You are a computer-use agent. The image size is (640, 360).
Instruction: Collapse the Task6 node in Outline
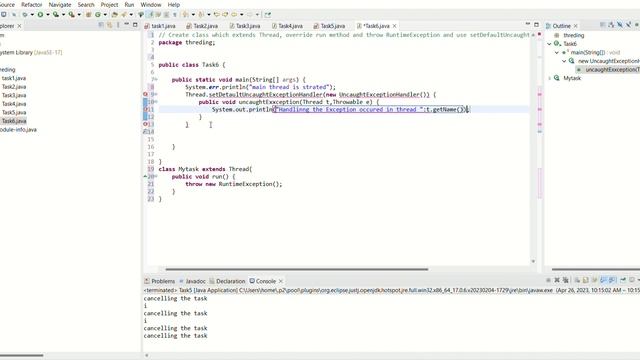549,44
